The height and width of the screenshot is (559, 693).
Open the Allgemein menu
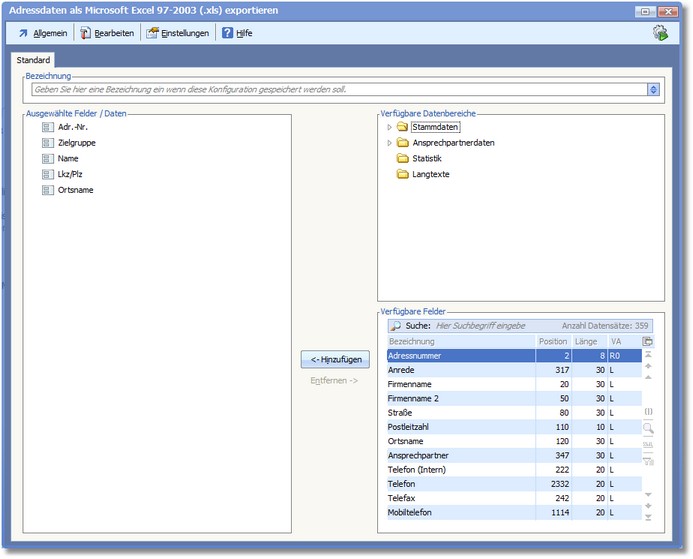[x=43, y=33]
